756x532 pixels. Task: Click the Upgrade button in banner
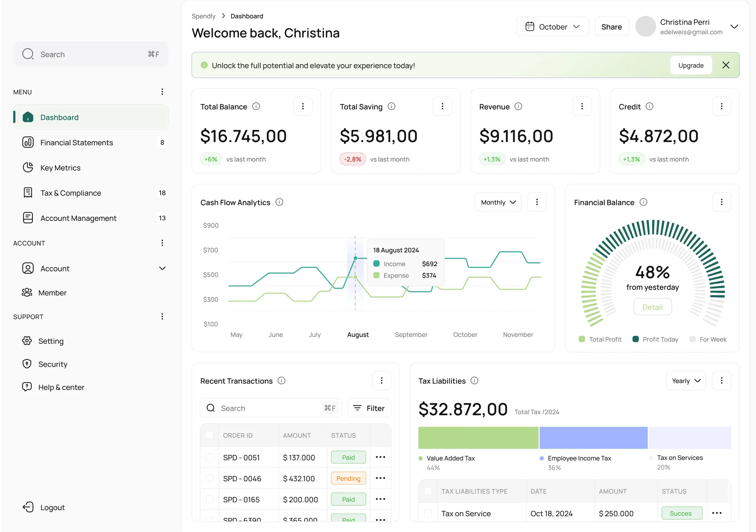[691, 66]
